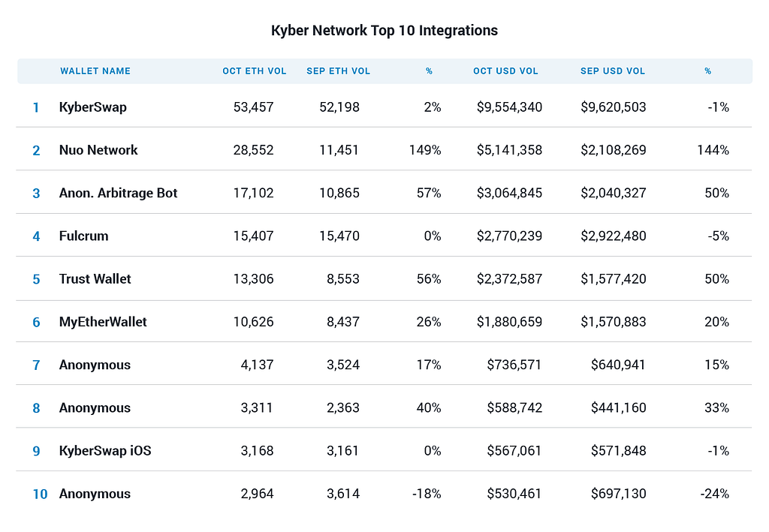Select the SEP USD VOL column header
Image resolution: width=769 pixels, height=532 pixels.
point(613,71)
